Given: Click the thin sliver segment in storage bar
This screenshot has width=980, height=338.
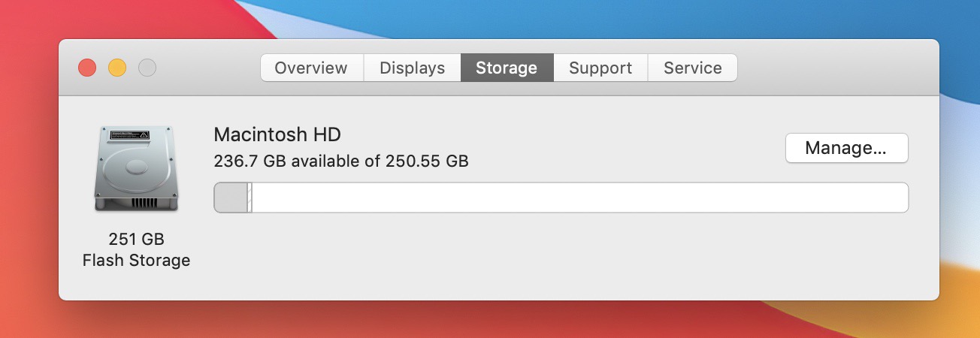Looking at the screenshot, I should [x=250, y=198].
